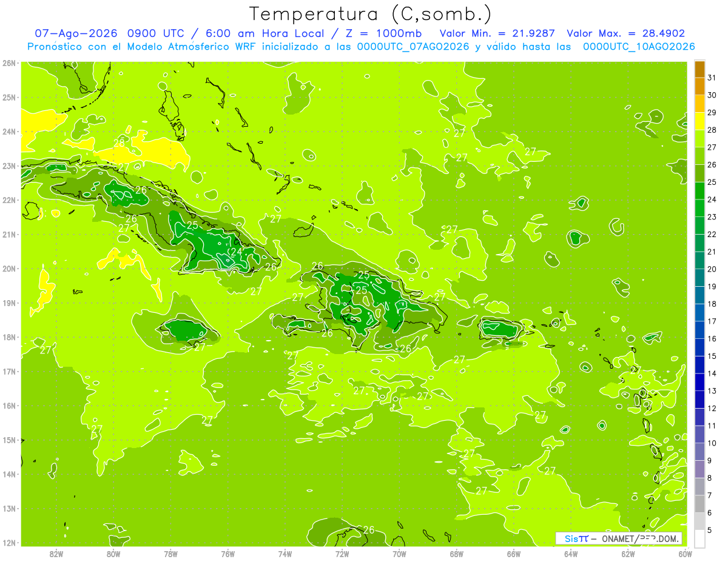The image size is (728, 562).
Task: Click the "20N" latitude axis label
Action: 9,269
